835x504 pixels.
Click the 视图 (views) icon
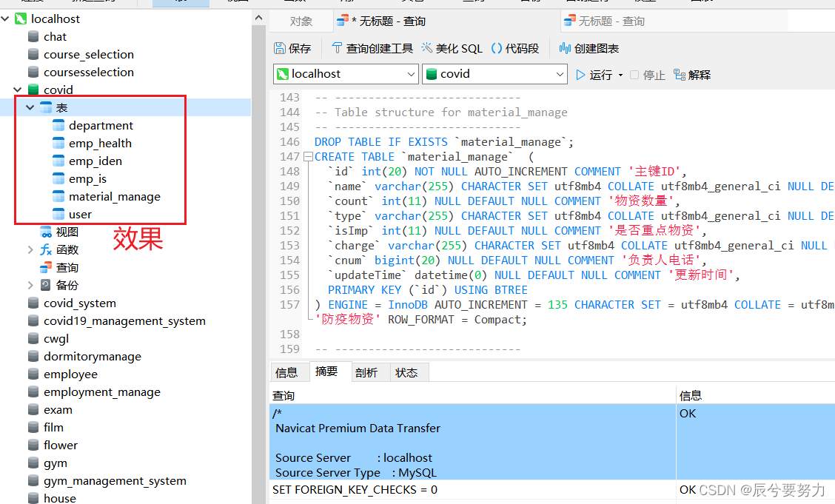point(47,232)
